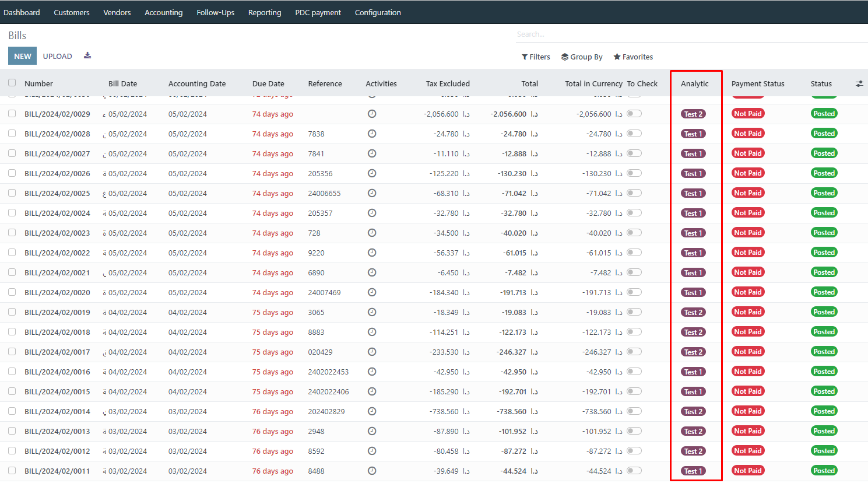Check the box for BILL/2024/02/0029
Image resolution: width=868 pixels, height=483 pixels.
tap(12, 114)
